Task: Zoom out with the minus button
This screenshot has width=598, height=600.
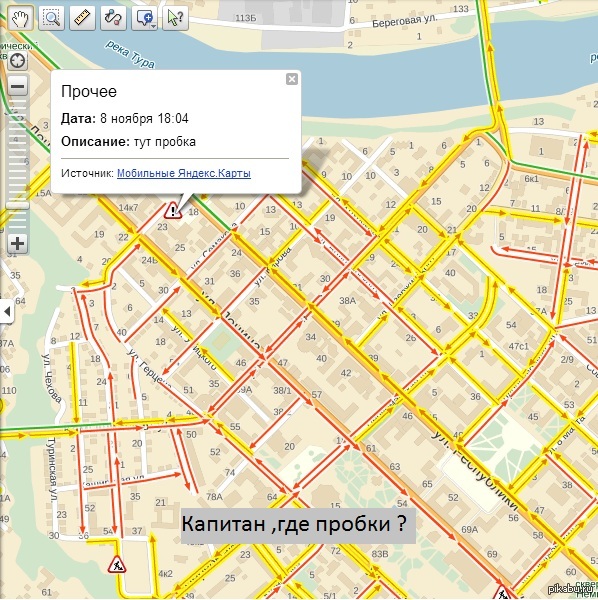Action: point(18,86)
